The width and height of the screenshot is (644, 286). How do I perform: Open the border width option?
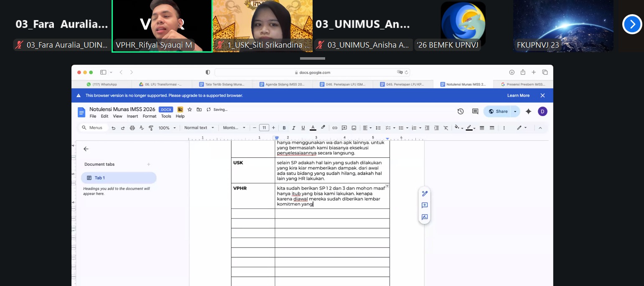[x=482, y=128]
